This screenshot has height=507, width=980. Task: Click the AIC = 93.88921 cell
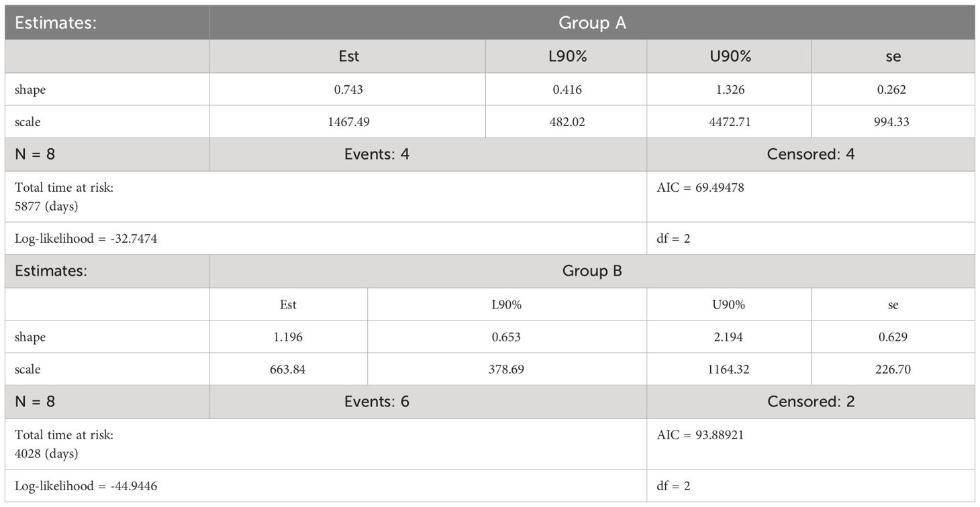(811, 444)
